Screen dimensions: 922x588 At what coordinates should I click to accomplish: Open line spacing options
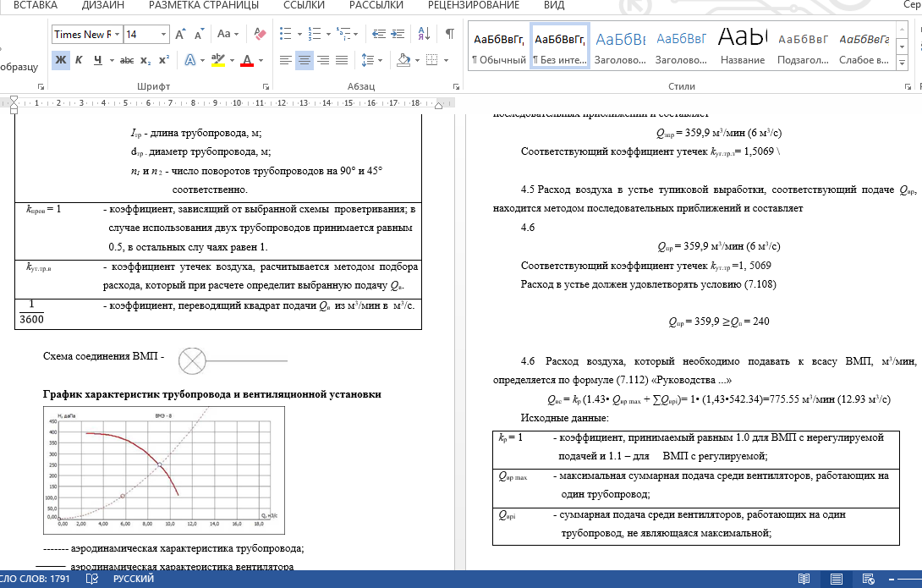[367, 60]
